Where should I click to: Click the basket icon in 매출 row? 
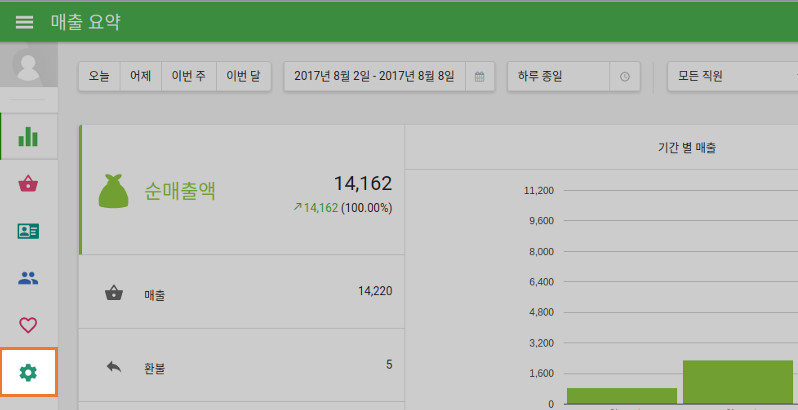[x=113, y=292]
